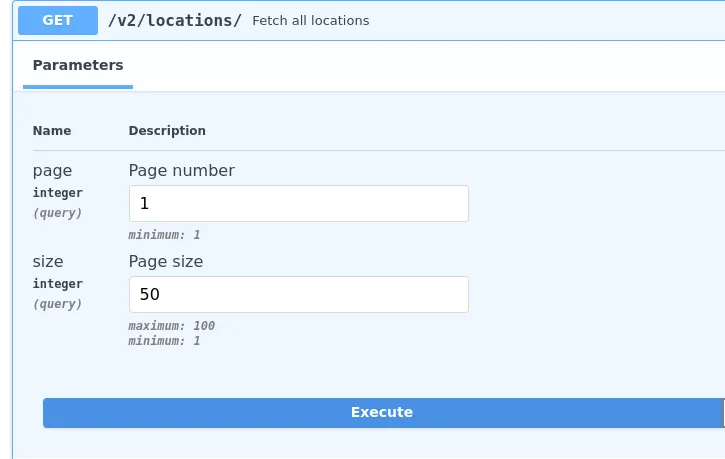This screenshot has height=459, width=725.
Task: Click the Page size description label
Action: (166, 262)
